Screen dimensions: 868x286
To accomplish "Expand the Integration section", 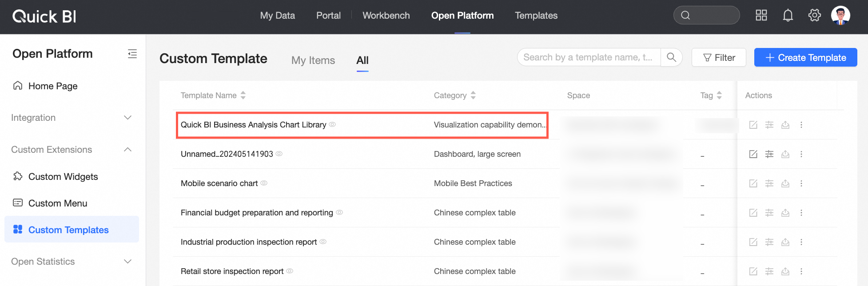I will point(127,118).
